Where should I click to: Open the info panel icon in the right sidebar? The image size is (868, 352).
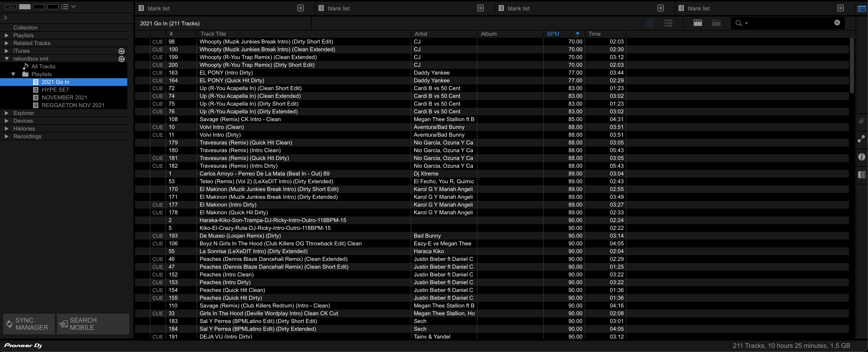862,157
